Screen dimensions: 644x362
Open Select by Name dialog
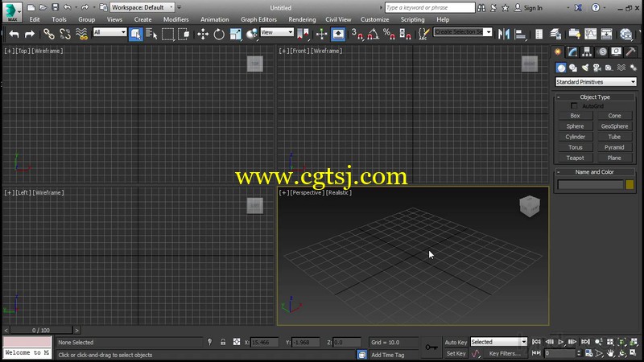coord(151,34)
